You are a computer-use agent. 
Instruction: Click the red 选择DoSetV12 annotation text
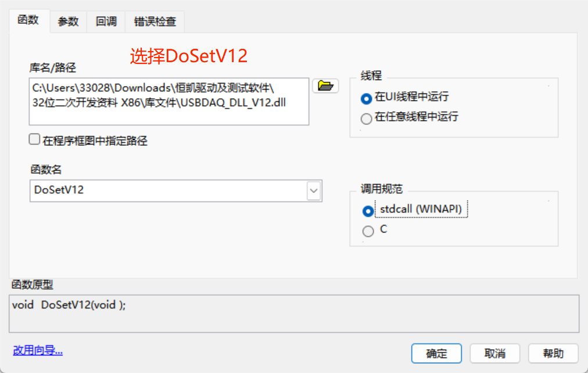click(x=189, y=56)
